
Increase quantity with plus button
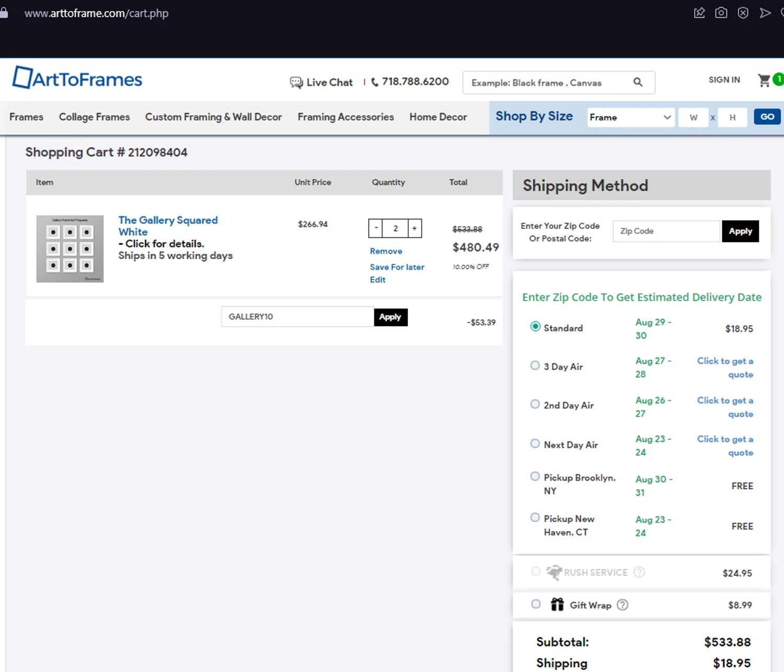414,228
